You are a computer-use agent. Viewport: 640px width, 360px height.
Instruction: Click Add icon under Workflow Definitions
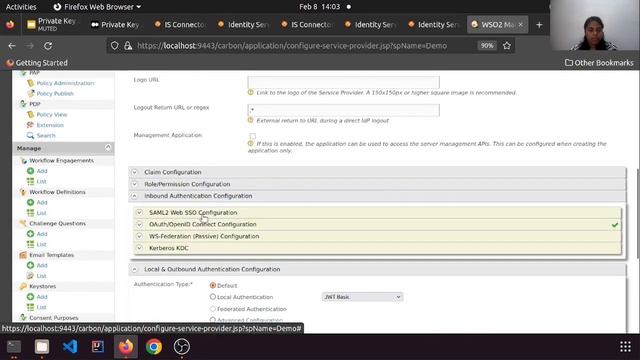coord(31,202)
